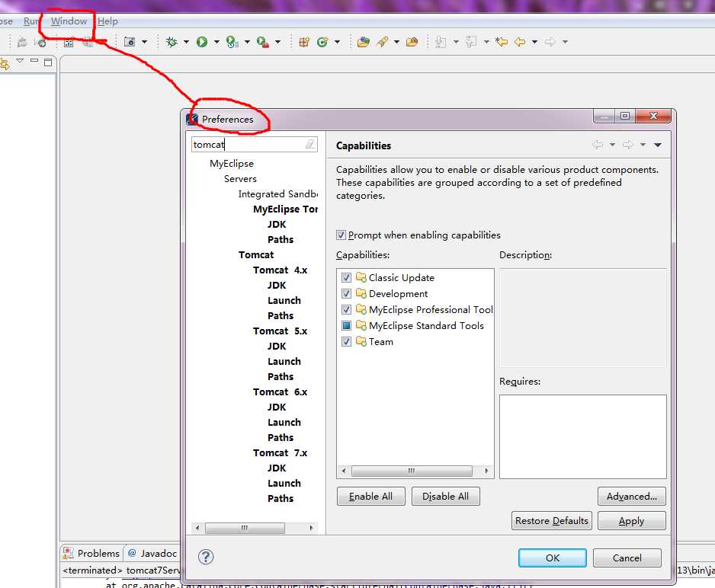Click the Run External Tools icon

click(263, 42)
